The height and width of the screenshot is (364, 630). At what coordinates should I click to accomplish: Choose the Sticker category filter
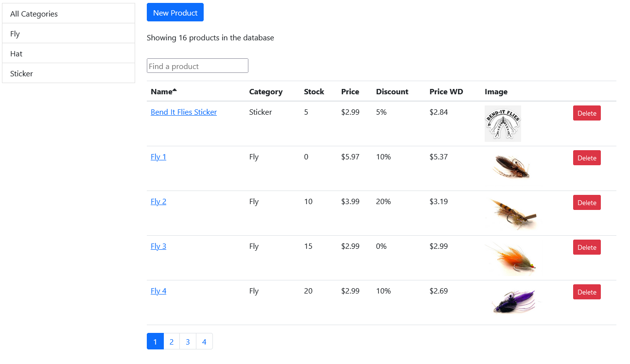pos(69,73)
